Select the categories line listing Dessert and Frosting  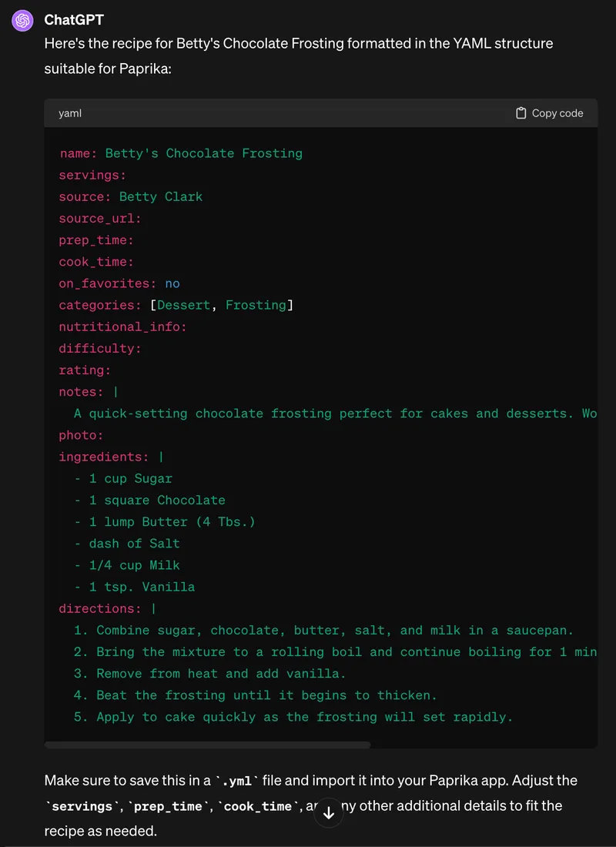(x=177, y=305)
